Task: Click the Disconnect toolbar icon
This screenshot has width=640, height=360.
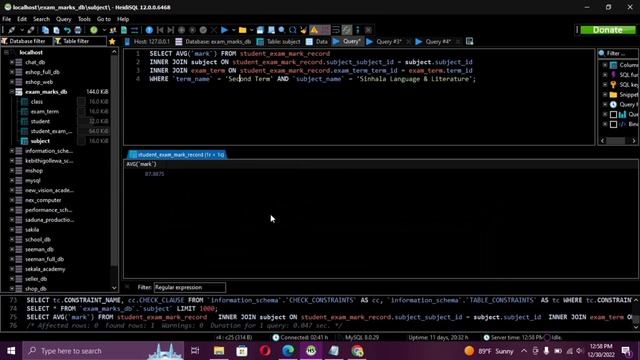Action: point(31,30)
